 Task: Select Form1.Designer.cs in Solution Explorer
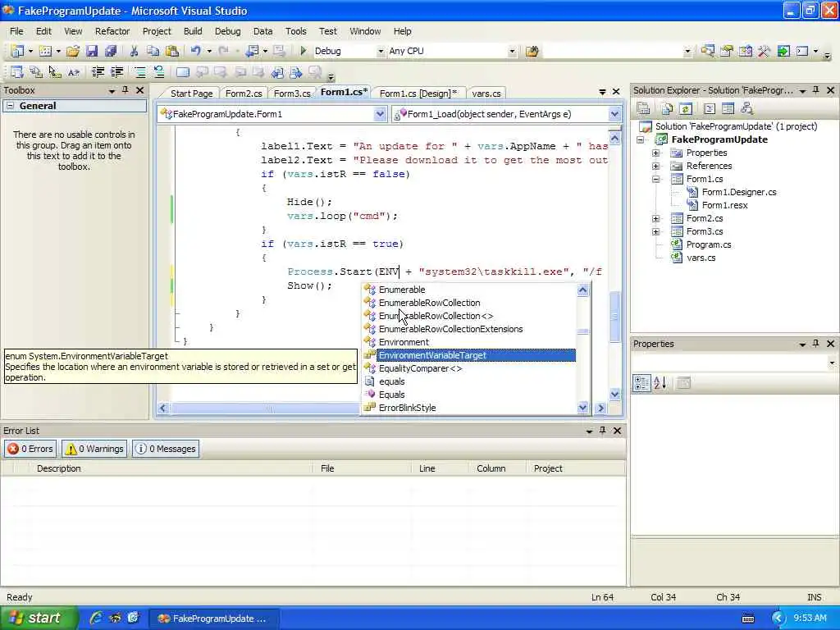739,192
